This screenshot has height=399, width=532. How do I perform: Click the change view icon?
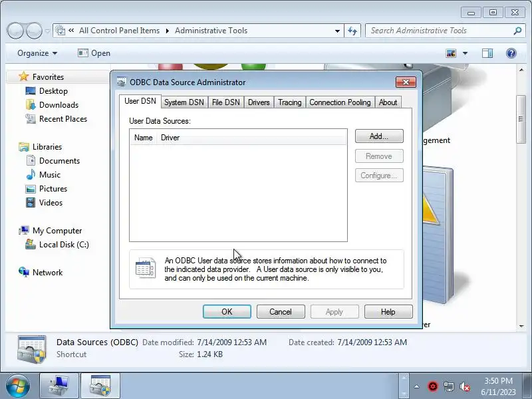pyautogui.click(x=451, y=53)
